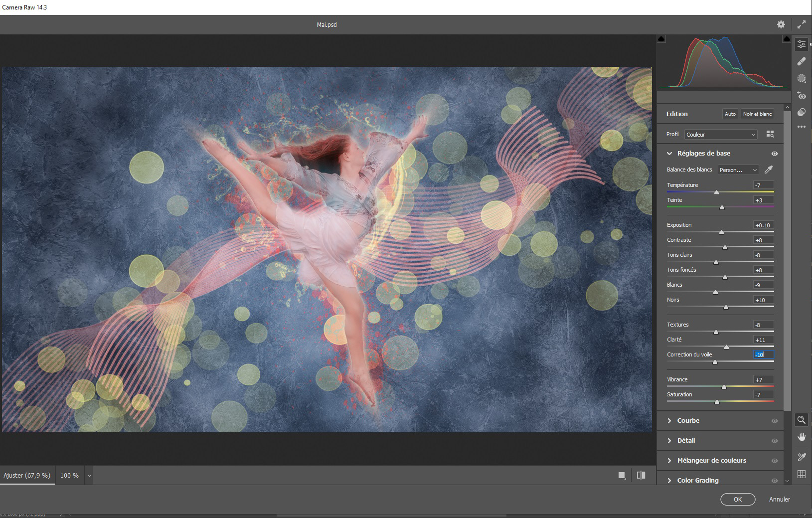Click the Noir et blanc button
This screenshot has width=812, height=518.
757,114
